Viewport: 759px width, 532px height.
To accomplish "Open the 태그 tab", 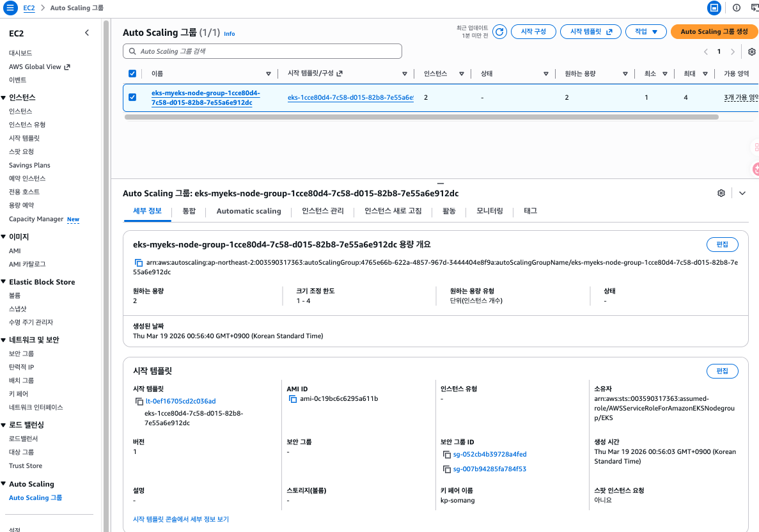I will pos(531,211).
